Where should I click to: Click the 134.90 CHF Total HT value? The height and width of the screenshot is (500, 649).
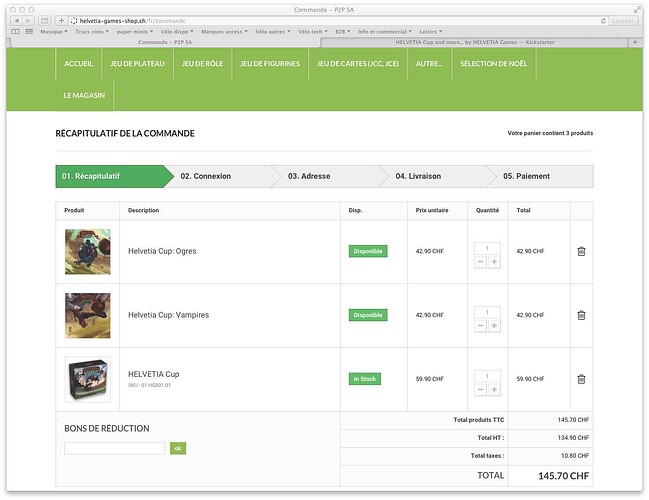click(573, 438)
